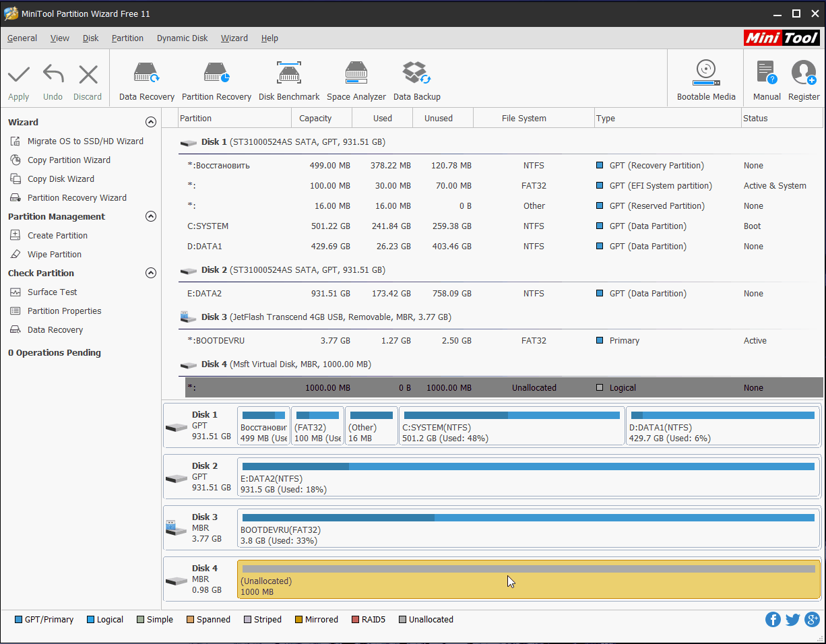Click the Apply checkmark icon

click(x=19, y=74)
